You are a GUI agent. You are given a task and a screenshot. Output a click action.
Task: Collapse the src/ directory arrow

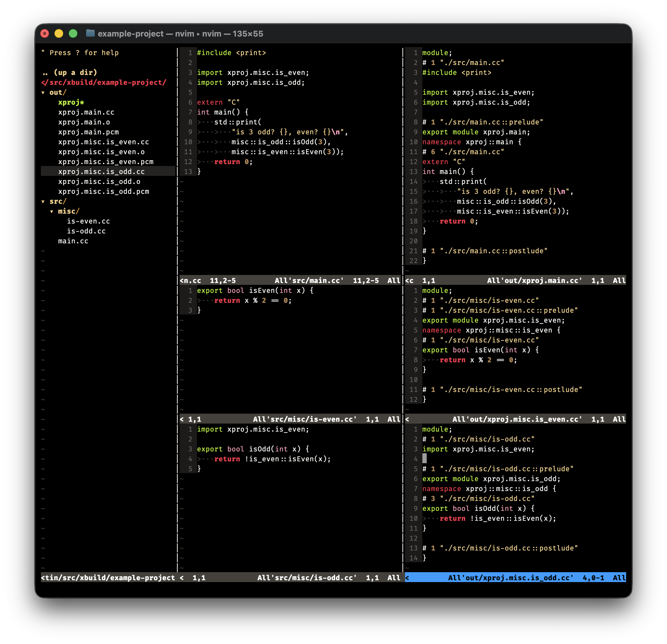point(43,201)
